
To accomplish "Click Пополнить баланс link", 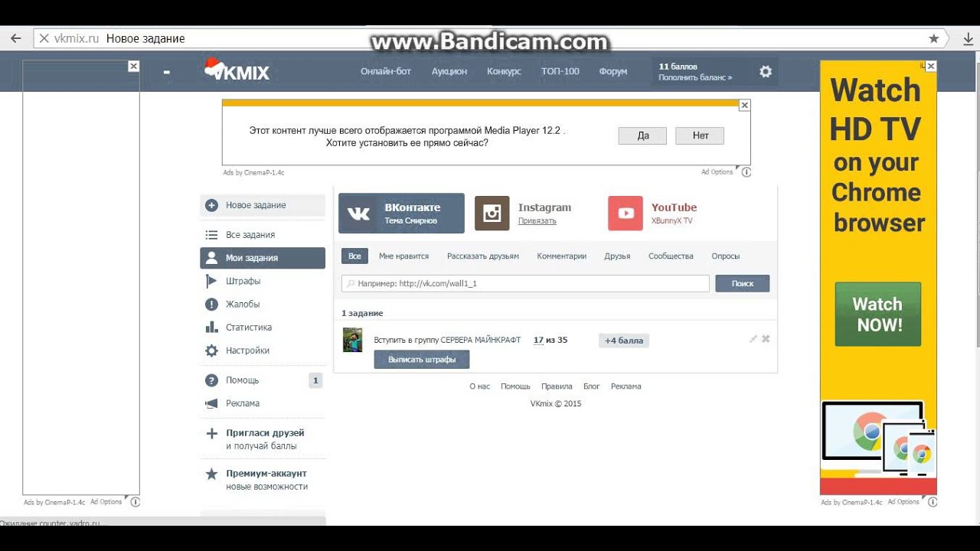I will pos(695,77).
